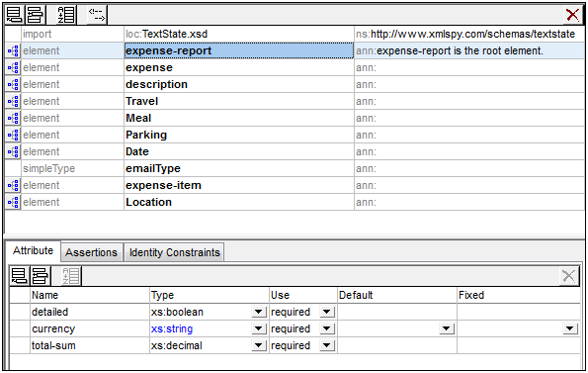Open Fixed dropdown for currency attribute
This screenshot has height=373, width=588.
point(569,328)
